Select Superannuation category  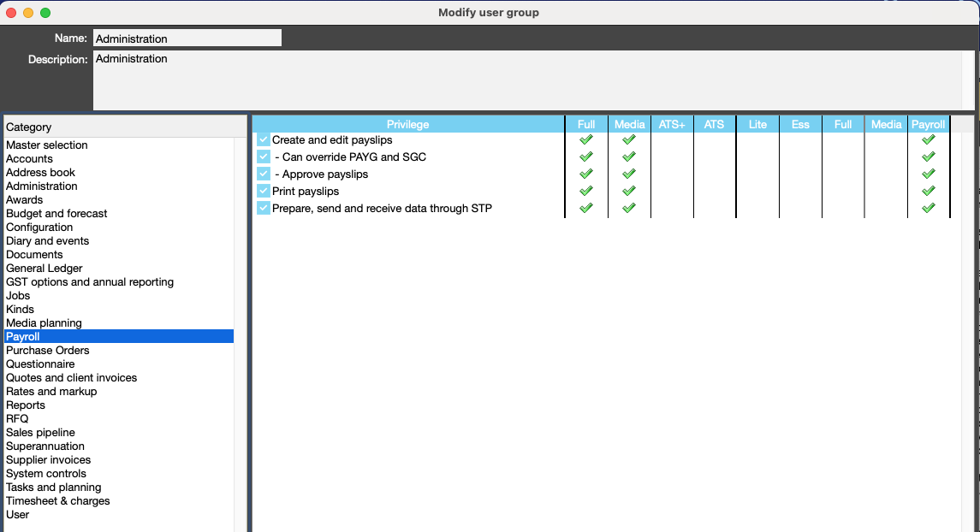click(119, 446)
